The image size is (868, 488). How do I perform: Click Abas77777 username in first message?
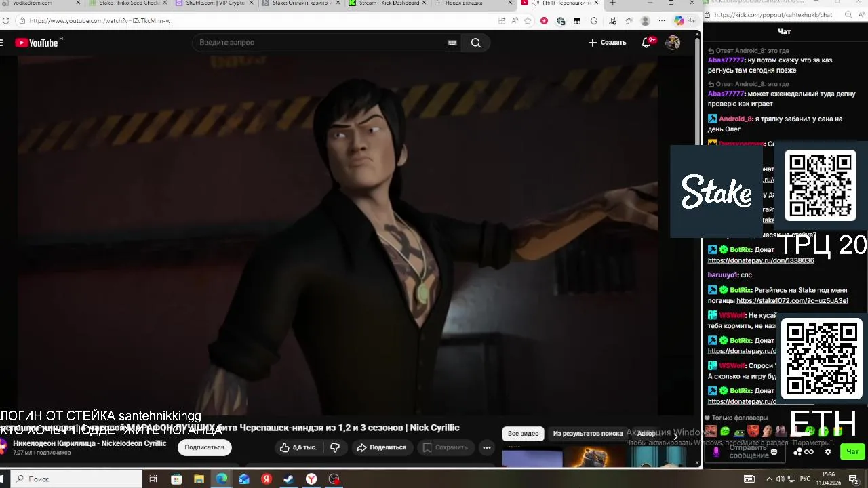click(726, 60)
